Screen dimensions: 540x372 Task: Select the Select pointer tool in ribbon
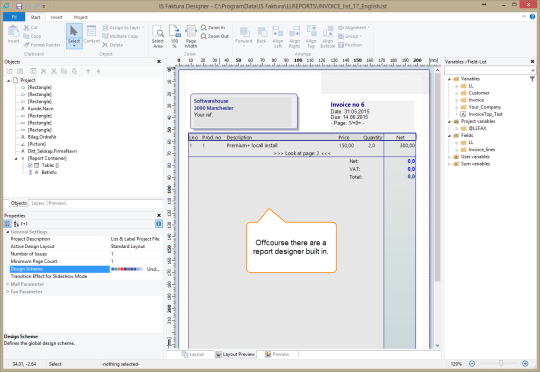[74, 35]
